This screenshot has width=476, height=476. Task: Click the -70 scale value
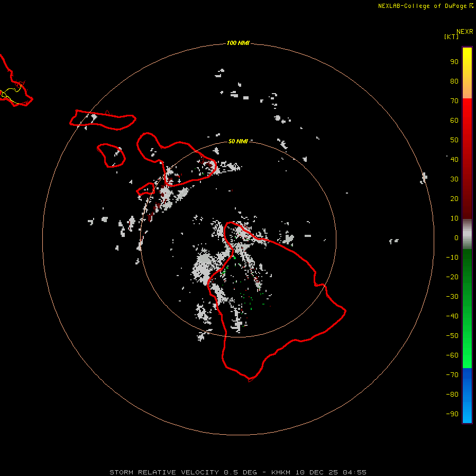tap(452, 375)
